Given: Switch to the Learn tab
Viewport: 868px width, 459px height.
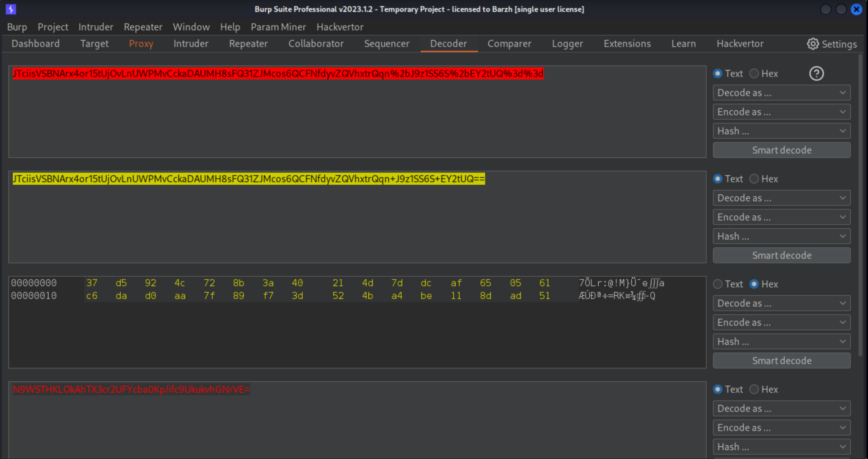Looking at the screenshot, I should (683, 44).
